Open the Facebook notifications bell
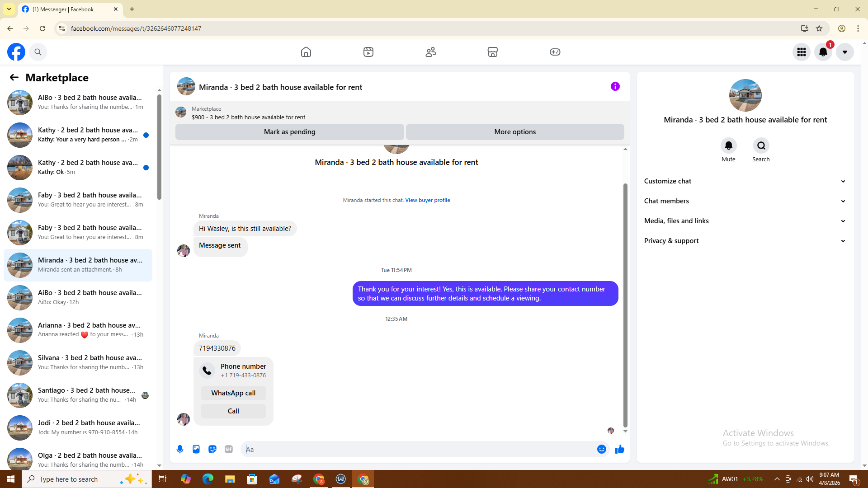The image size is (868, 488). 823,52
